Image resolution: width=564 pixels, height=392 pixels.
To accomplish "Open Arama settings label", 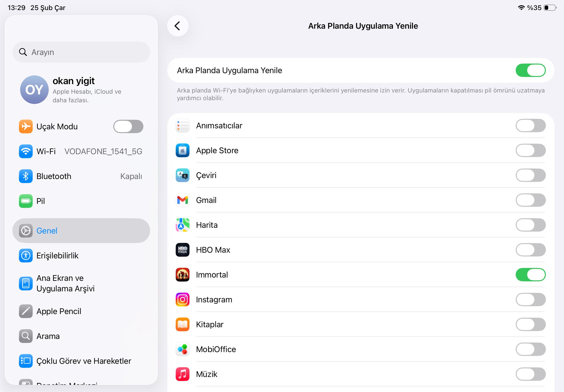I will tap(48, 336).
